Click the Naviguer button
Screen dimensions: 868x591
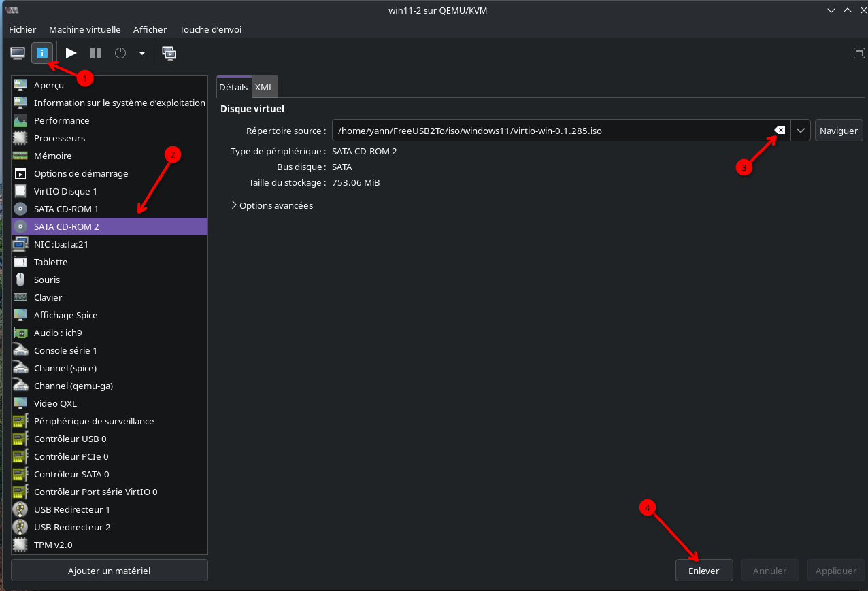point(838,131)
